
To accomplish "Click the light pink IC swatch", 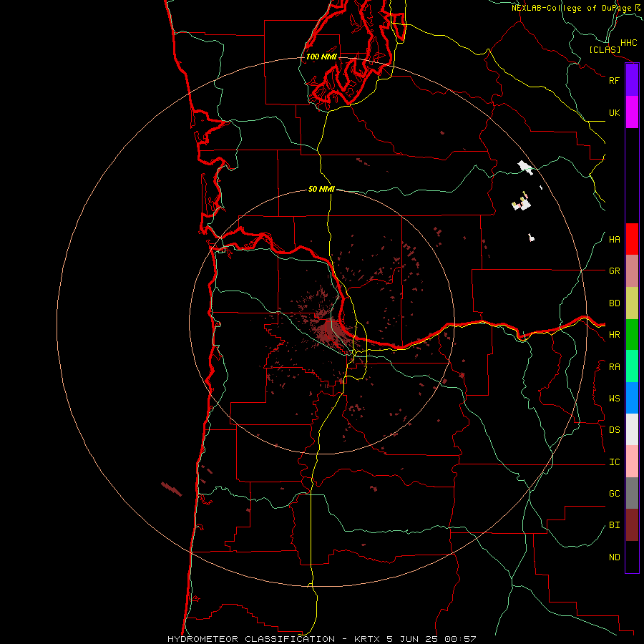I will coord(632,462).
